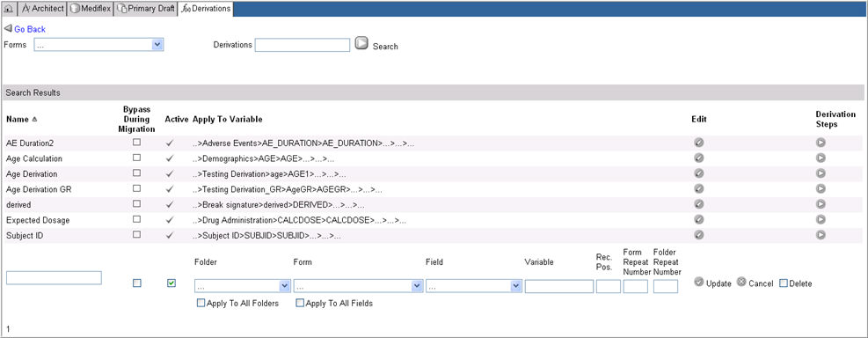Sort by Name column arrow

click(x=35, y=119)
